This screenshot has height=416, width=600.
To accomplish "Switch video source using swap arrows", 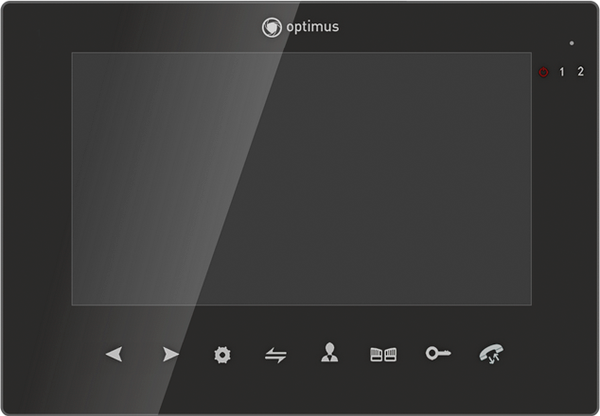I will click(276, 356).
